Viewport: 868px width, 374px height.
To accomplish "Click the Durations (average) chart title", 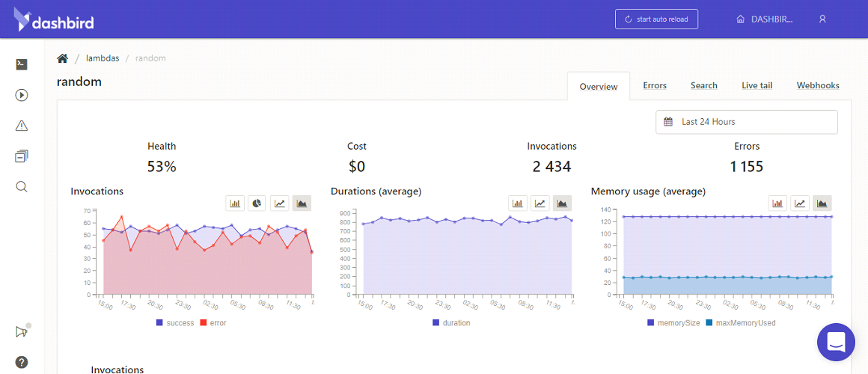I will coord(376,191).
